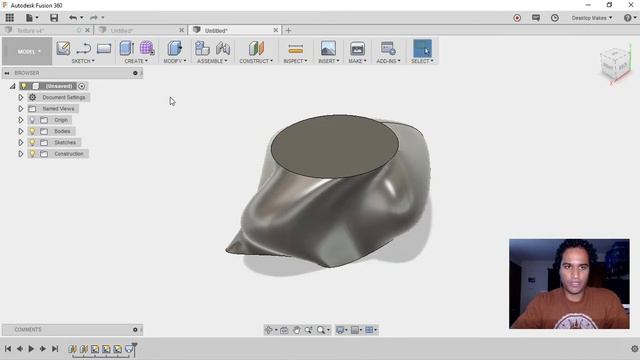
Task: Open the Scripts and Add-Ins icon
Action: [x=388, y=48]
